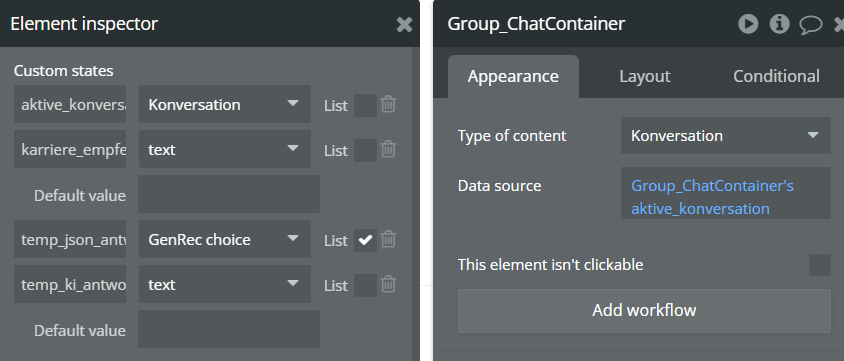Open Type of content Konversation dropdown
This screenshot has height=361, width=844.
tap(726, 136)
